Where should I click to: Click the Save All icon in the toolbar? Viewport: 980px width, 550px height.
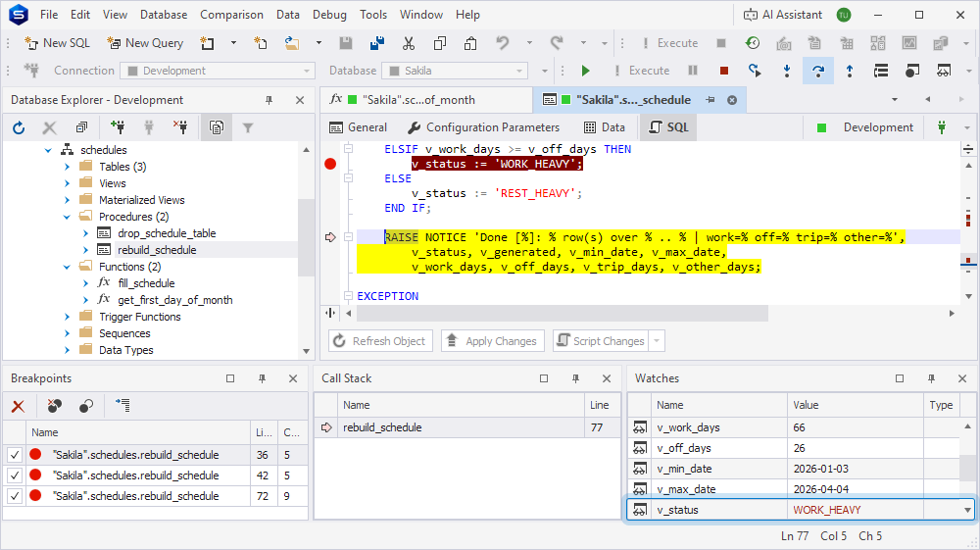(377, 43)
